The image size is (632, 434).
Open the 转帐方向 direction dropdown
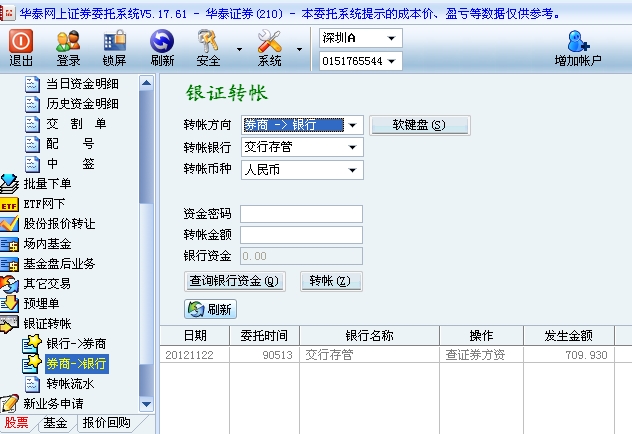(302, 125)
